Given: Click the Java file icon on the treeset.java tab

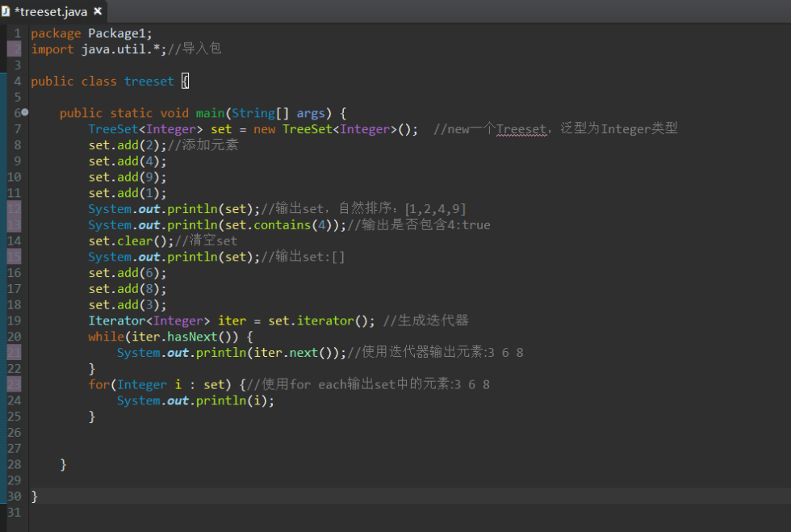Looking at the screenshot, I should tap(6, 11).
